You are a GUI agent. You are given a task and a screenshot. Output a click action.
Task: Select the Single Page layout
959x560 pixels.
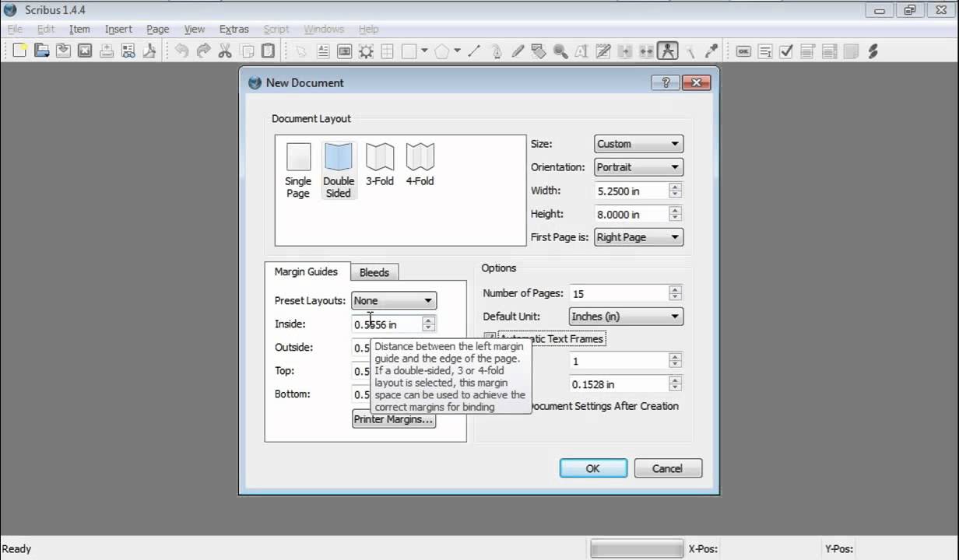click(298, 170)
